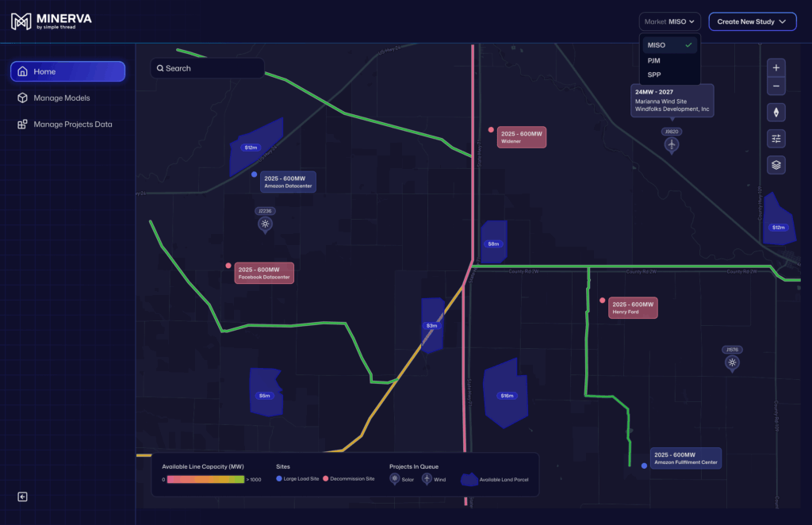This screenshot has height=525, width=812.
Task: Open map layers button
Action: point(776,165)
